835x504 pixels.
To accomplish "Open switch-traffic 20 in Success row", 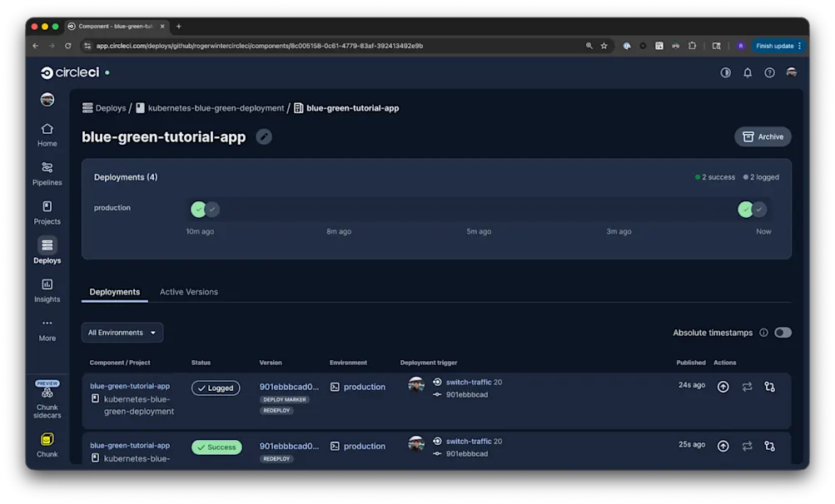I will click(x=474, y=441).
